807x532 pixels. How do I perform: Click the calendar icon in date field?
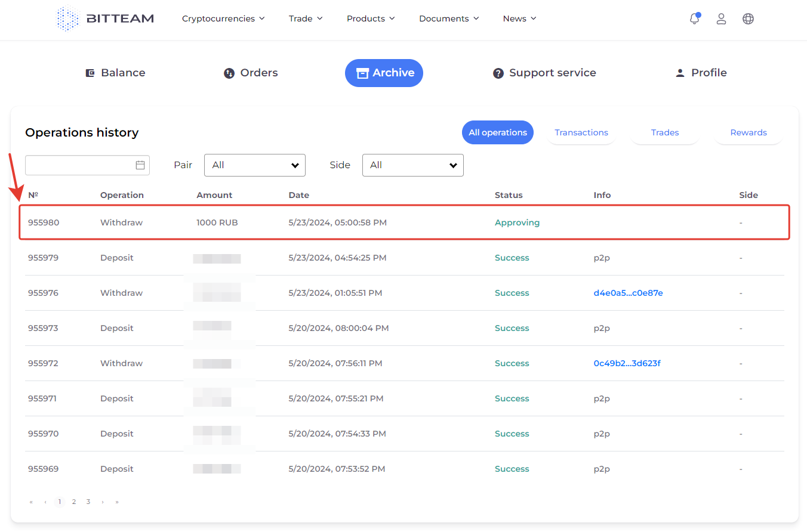[140, 165]
